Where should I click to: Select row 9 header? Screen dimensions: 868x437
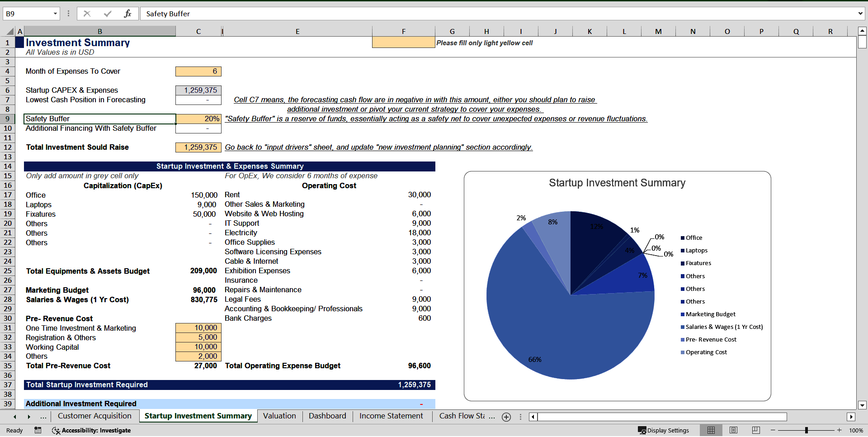click(8, 119)
